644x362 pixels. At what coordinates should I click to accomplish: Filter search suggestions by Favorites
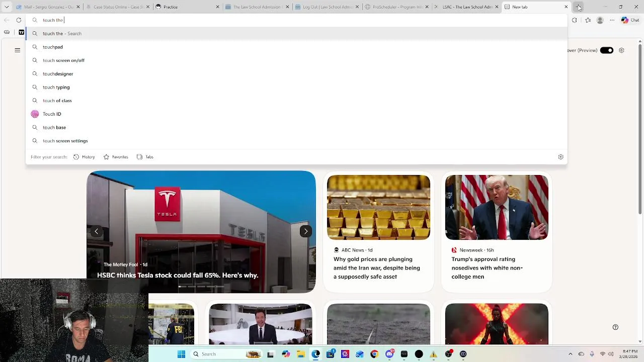[116, 157]
